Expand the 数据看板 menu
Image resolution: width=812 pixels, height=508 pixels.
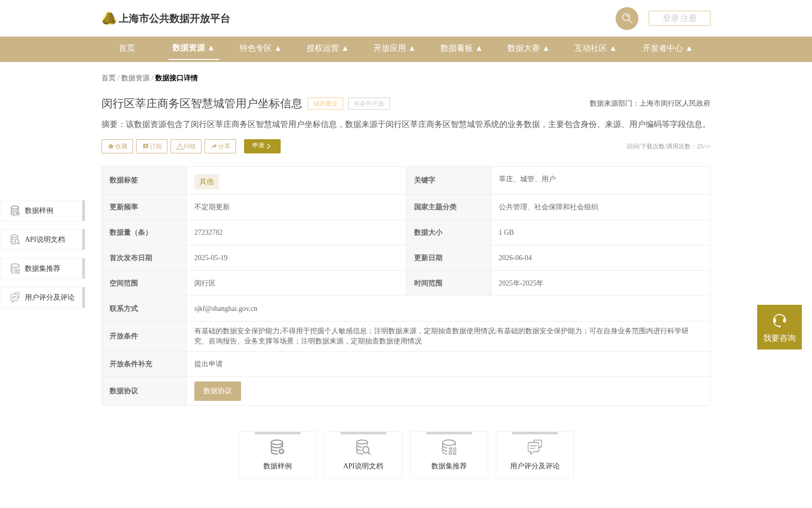pyautogui.click(x=461, y=48)
